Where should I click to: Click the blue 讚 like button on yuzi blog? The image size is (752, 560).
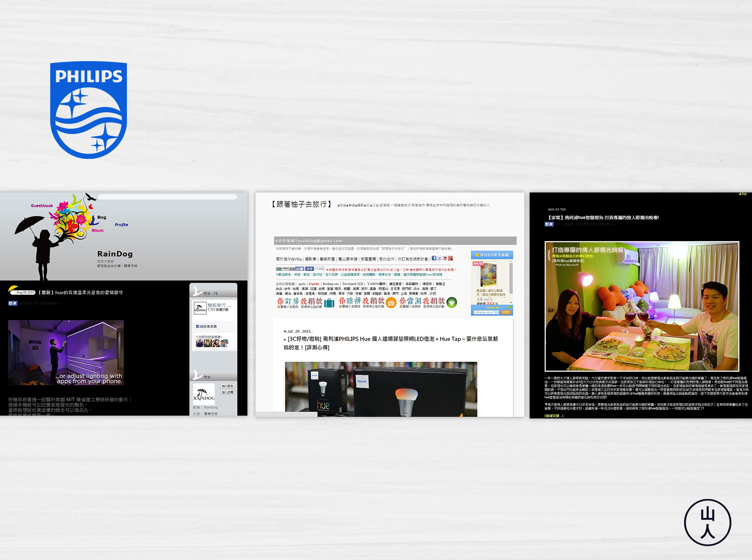tap(300, 269)
